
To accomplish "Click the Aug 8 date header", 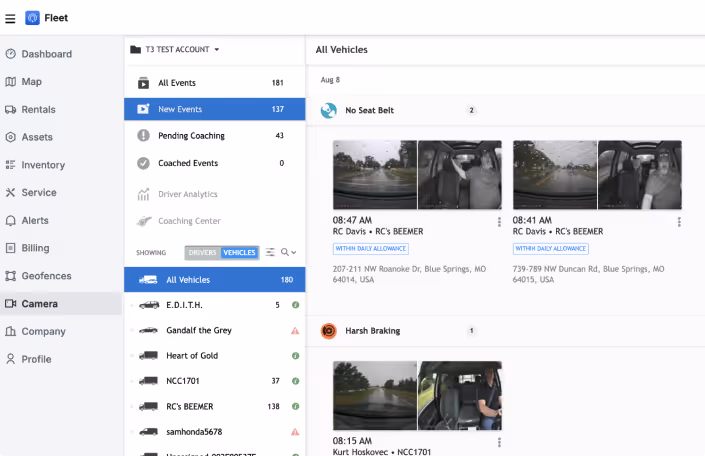I will point(330,80).
